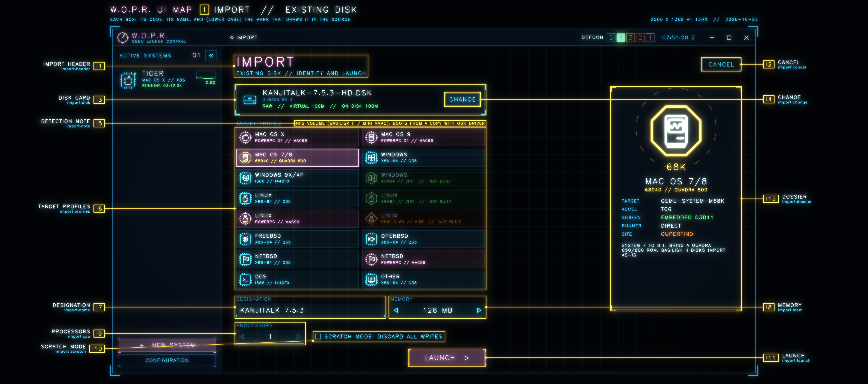868x384 pixels.
Task: Click the Tiger load graph sparkline
Action: coord(206,75)
